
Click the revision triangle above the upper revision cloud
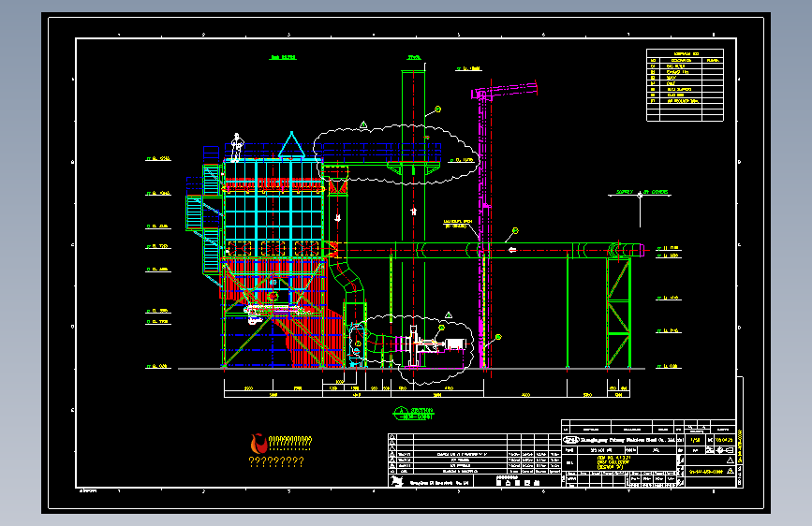coord(363,124)
